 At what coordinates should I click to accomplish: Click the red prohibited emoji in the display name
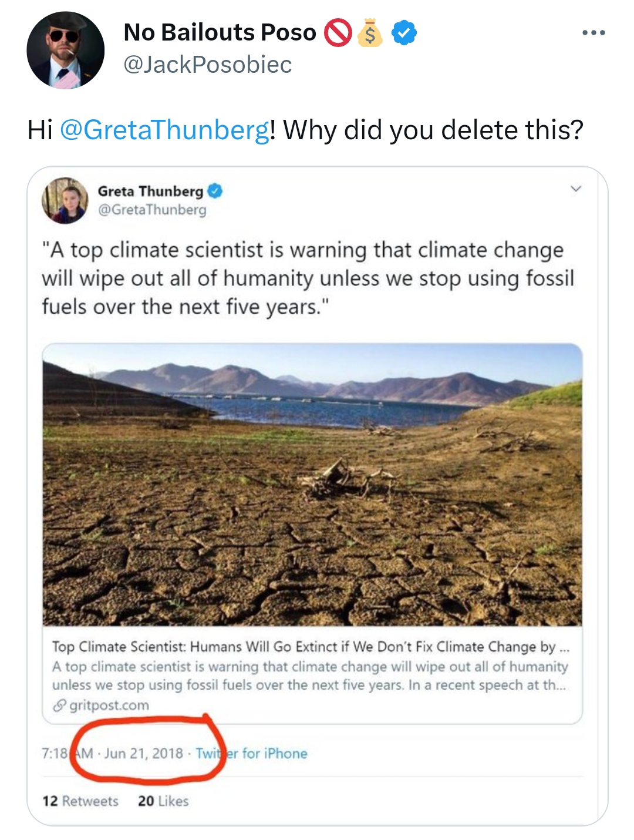(x=338, y=33)
